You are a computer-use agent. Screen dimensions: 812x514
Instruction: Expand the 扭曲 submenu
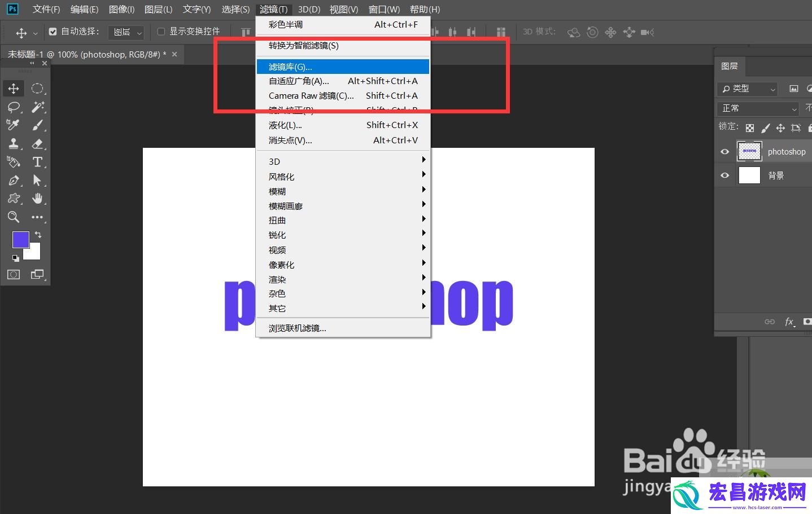[343, 221]
